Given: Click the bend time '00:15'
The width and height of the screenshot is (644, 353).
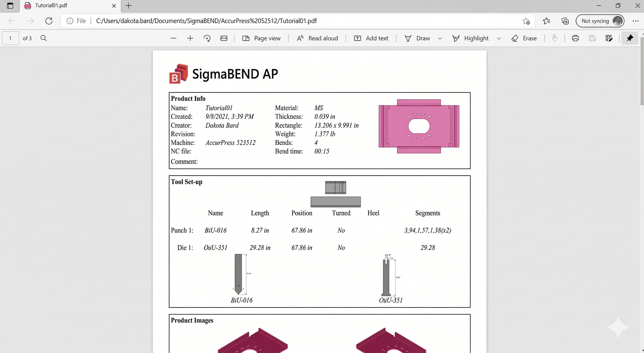Looking at the screenshot, I should pos(322,151).
